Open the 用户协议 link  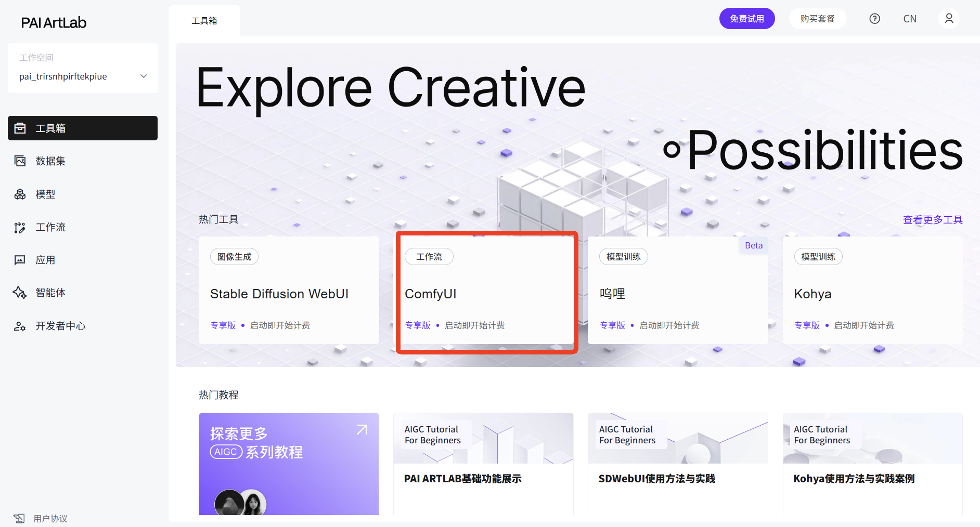coord(50,519)
